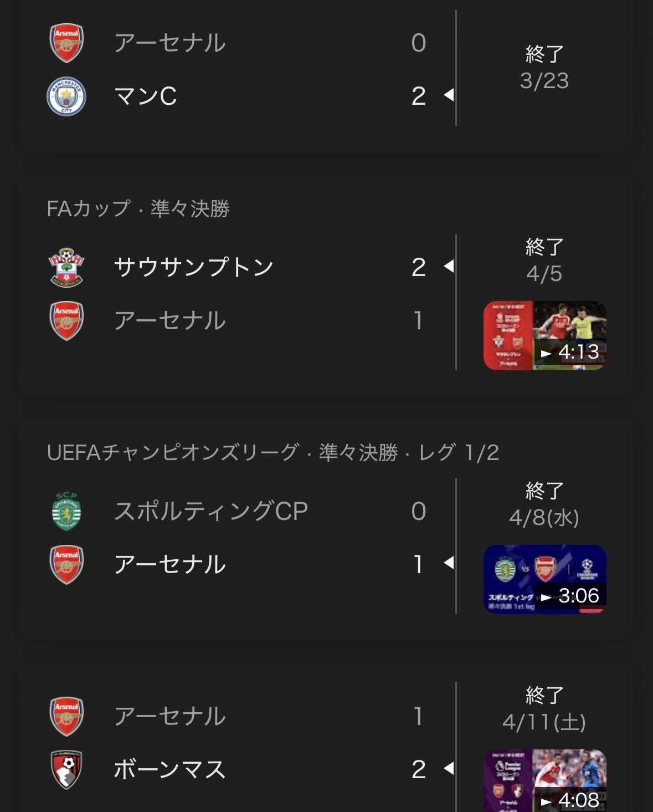Play the 4:13 Southampton highlight video
The image size is (653, 812).
click(544, 335)
